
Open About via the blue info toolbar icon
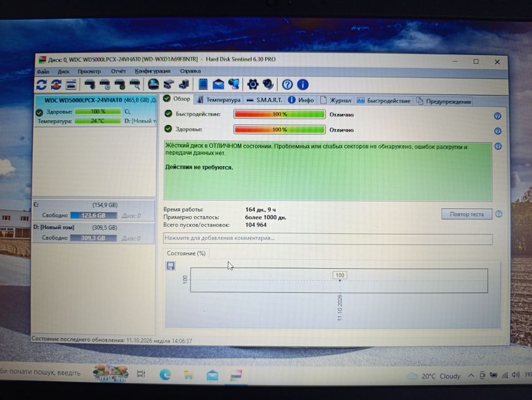pyautogui.click(x=302, y=85)
